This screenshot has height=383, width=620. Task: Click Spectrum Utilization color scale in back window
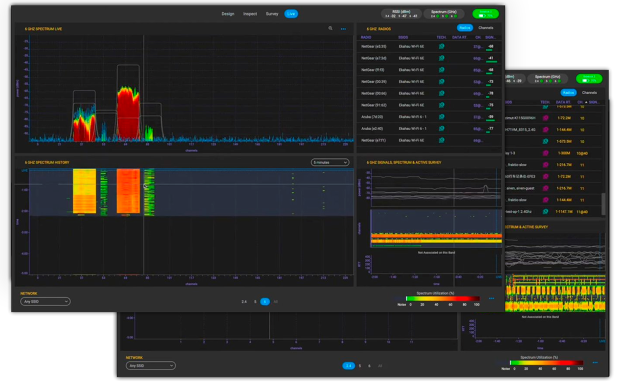tap(546, 363)
